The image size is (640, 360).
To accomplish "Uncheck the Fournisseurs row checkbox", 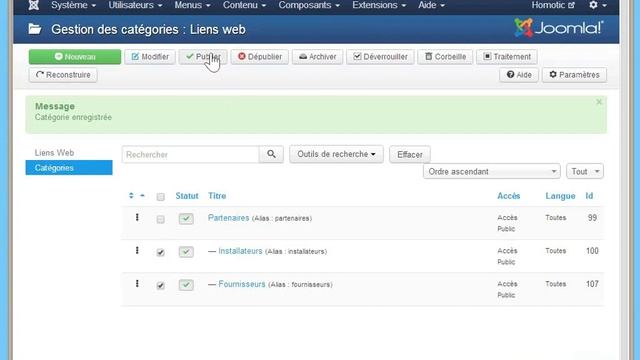I will point(161,286).
